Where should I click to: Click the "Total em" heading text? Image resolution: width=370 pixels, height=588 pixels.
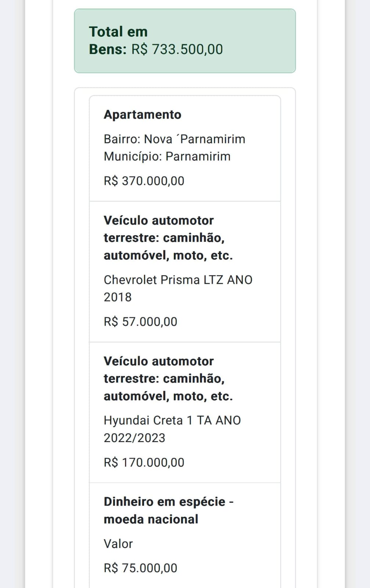click(x=118, y=32)
